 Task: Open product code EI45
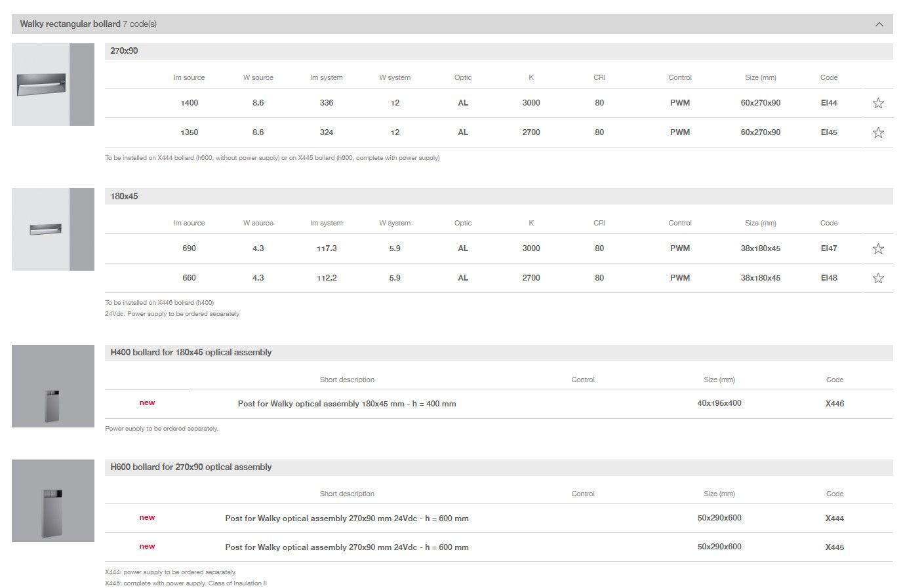coord(829,132)
